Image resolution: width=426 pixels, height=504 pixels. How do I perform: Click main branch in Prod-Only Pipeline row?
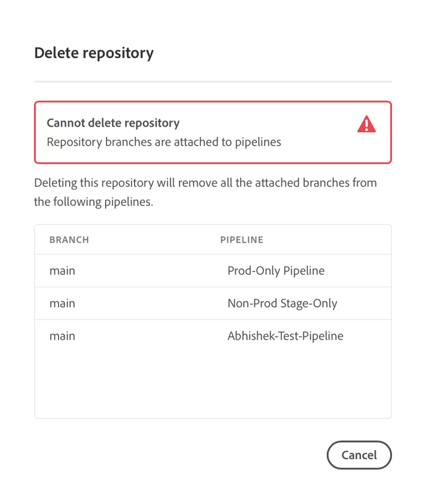pos(62,270)
